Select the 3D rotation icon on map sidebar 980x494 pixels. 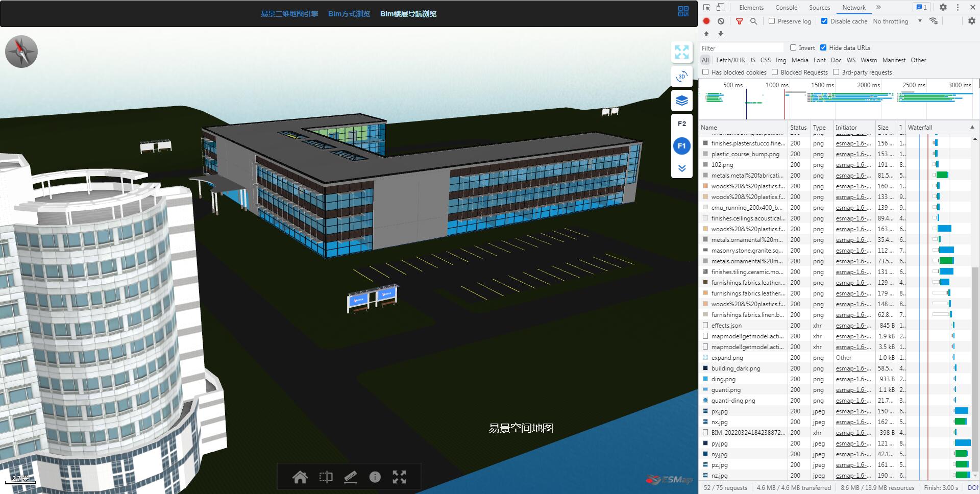681,76
